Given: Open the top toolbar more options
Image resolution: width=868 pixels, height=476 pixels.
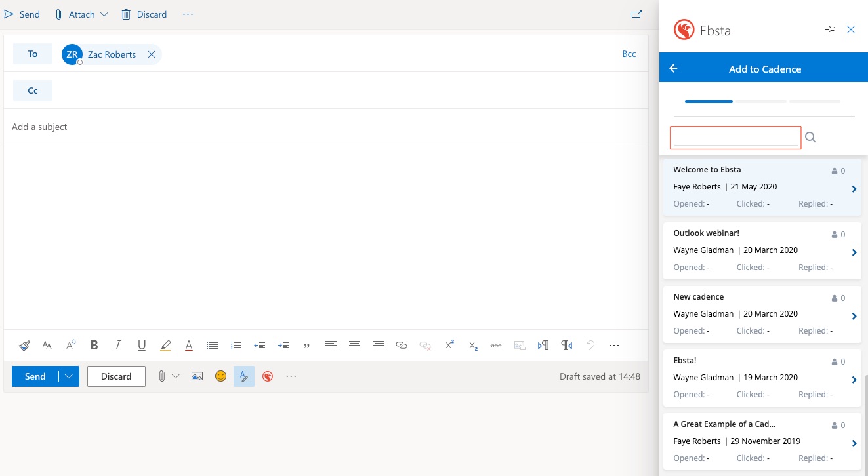Looking at the screenshot, I should (x=188, y=14).
